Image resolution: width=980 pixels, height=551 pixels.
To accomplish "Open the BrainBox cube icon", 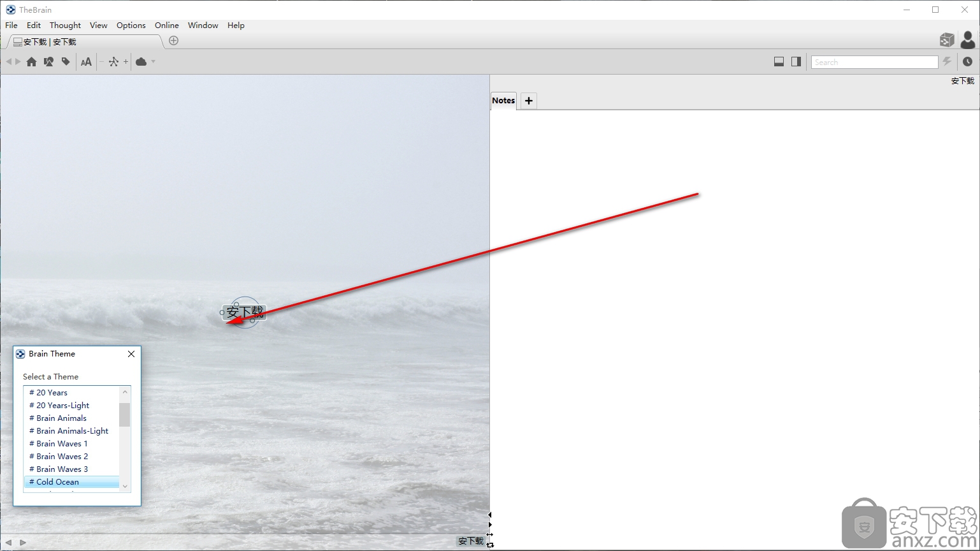I will click(946, 40).
